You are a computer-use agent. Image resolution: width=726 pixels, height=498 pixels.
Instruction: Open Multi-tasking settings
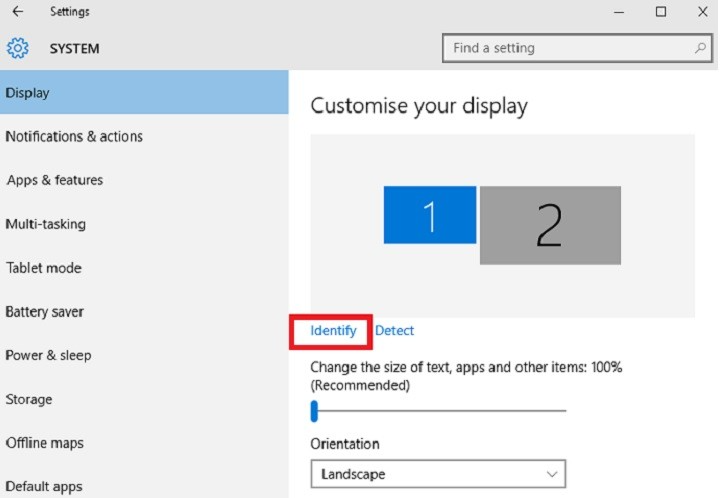(x=144, y=224)
